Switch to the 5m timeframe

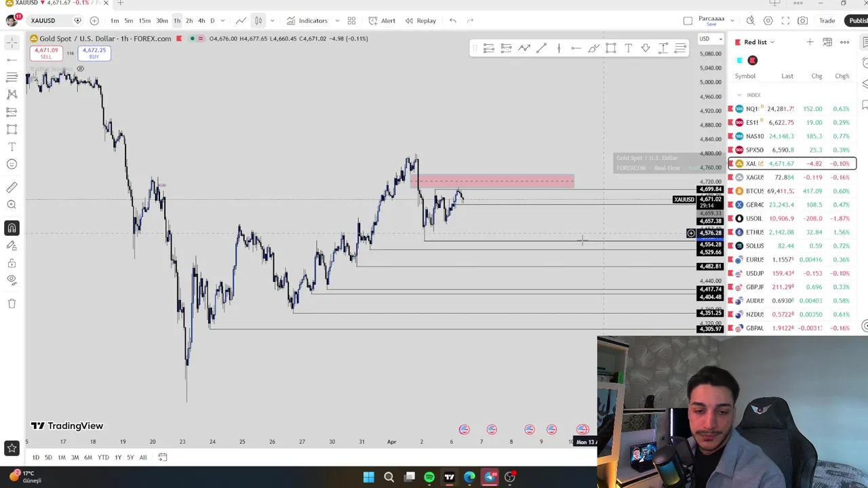tap(128, 20)
